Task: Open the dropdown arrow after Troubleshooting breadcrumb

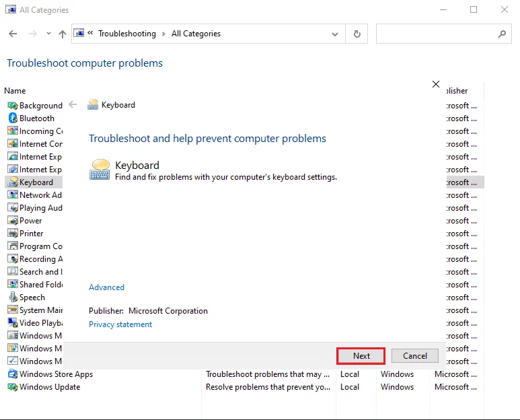Action: coord(163,34)
